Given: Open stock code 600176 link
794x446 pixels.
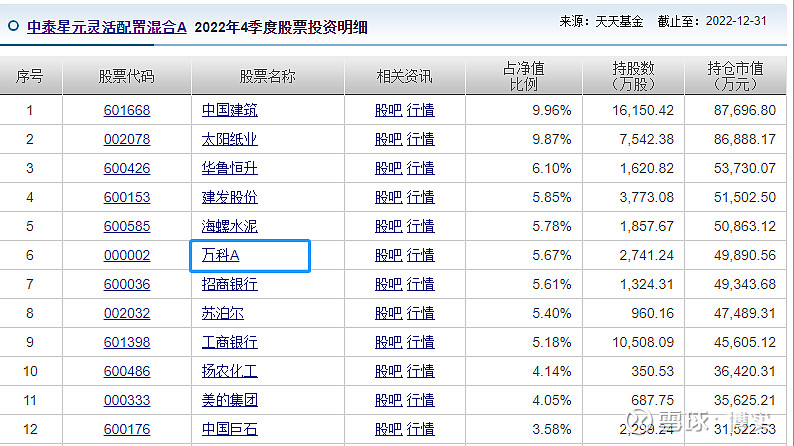Looking at the screenshot, I should point(127,429).
